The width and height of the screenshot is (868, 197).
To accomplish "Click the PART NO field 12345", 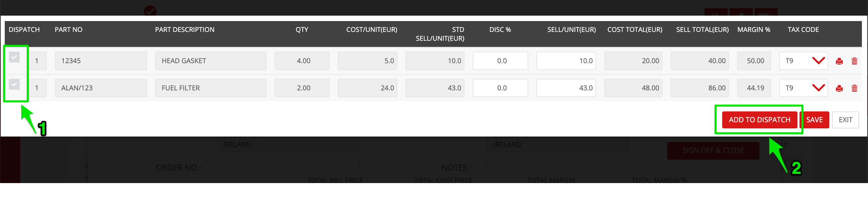I will coord(101,61).
